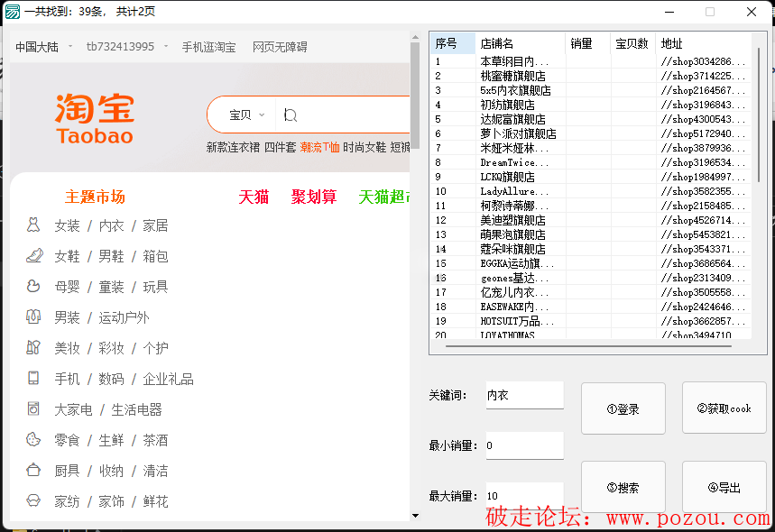Click the 企业礼品 category link

pos(168,379)
